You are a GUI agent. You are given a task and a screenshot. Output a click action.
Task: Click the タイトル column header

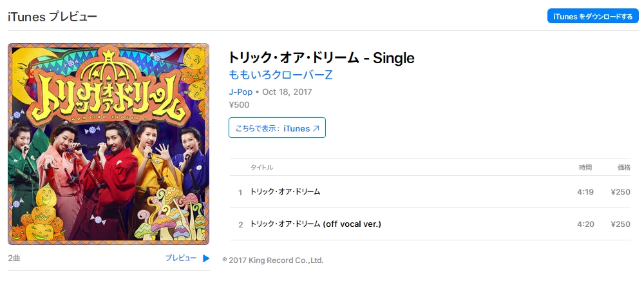point(261,168)
